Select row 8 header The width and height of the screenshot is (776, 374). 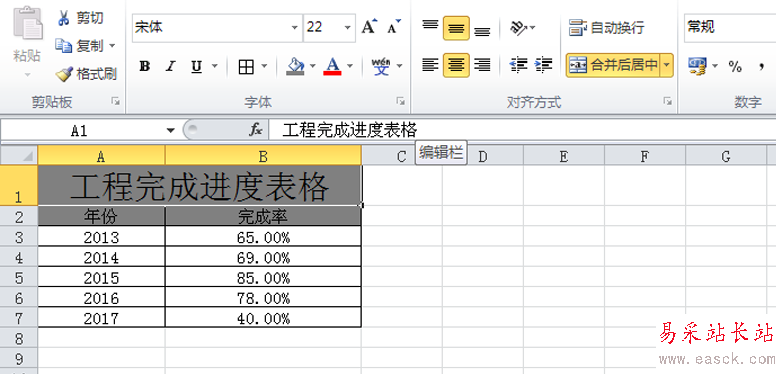point(19,338)
